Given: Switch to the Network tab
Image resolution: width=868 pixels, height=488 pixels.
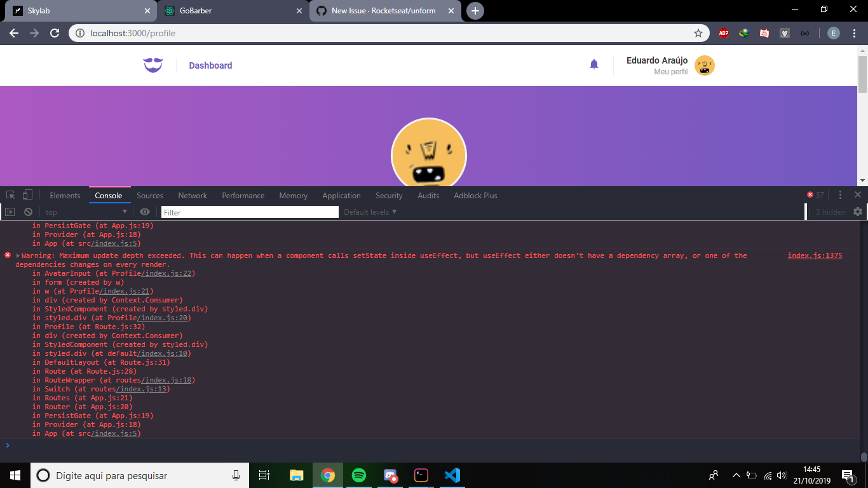Looking at the screenshot, I should [x=193, y=196].
